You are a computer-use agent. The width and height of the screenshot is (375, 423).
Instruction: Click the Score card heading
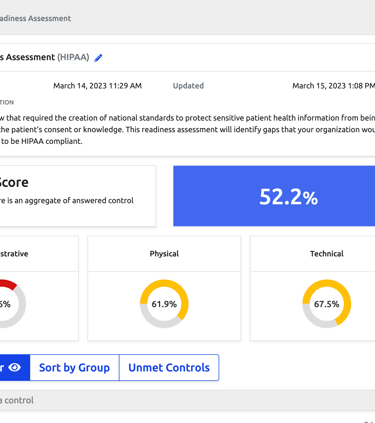click(x=14, y=182)
